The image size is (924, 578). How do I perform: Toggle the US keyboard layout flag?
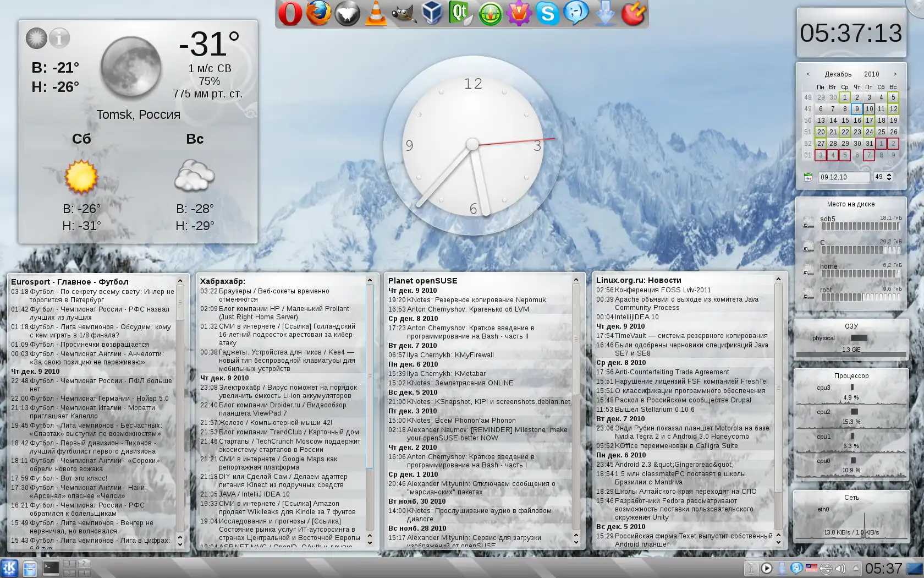click(x=811, y=568)
